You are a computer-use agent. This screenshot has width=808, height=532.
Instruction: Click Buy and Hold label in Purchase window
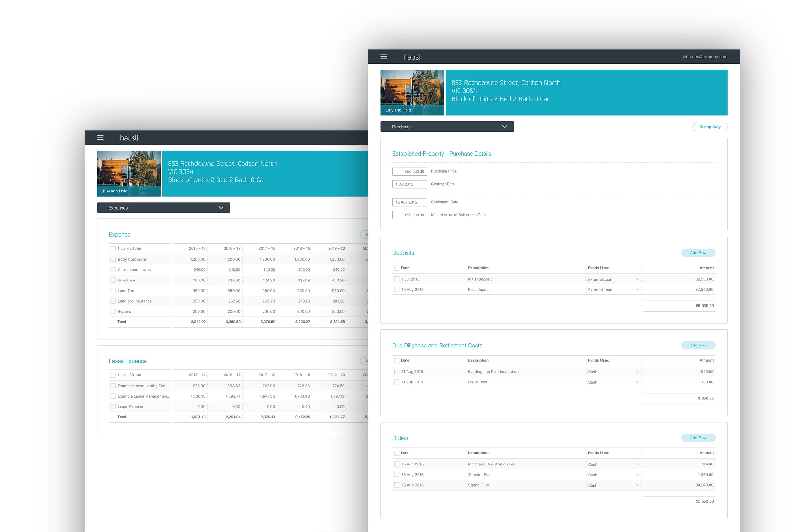coord(398,110)
